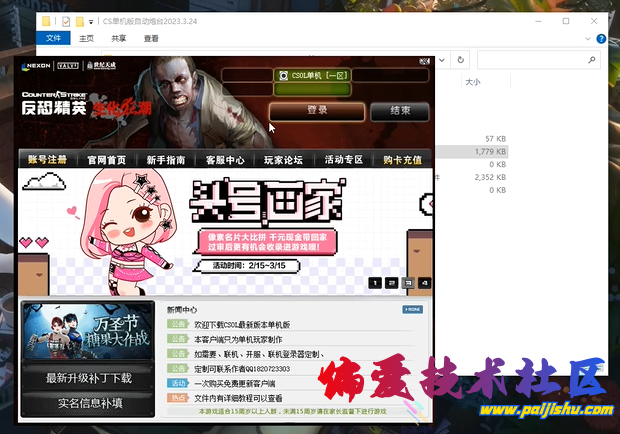Click the green field below the server name

[x=312, y=89]
